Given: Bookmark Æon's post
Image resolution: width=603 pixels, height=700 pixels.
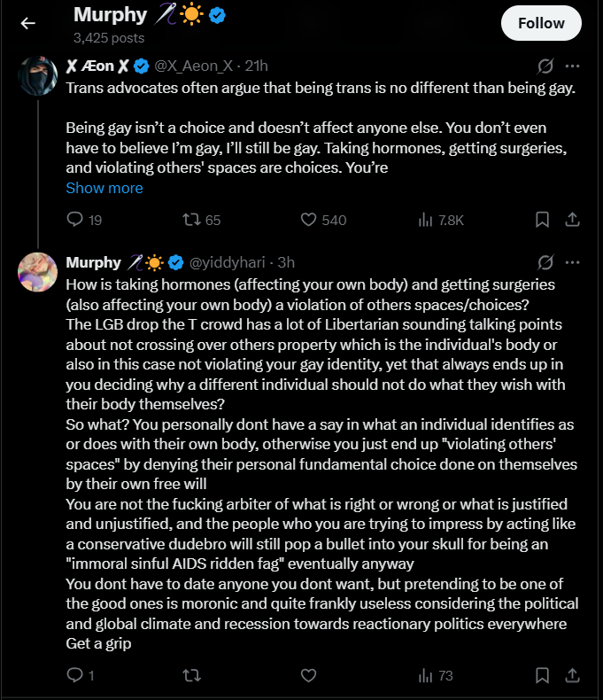Looking at the screenshot, I should coord(542,220).
